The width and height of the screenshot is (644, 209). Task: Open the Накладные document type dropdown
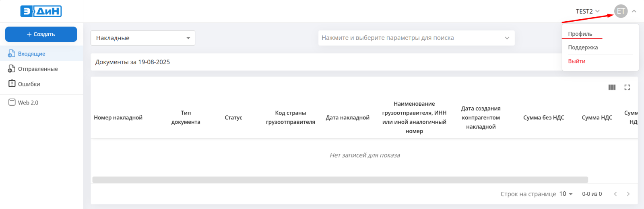pyautogui.click(x=143, y=38)
